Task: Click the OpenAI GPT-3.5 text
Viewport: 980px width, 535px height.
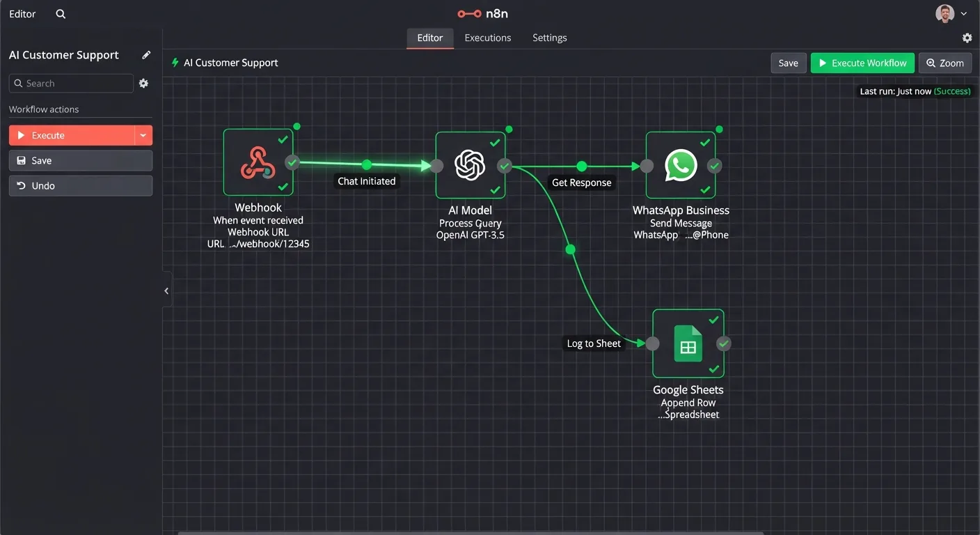Action: [471, 235]
